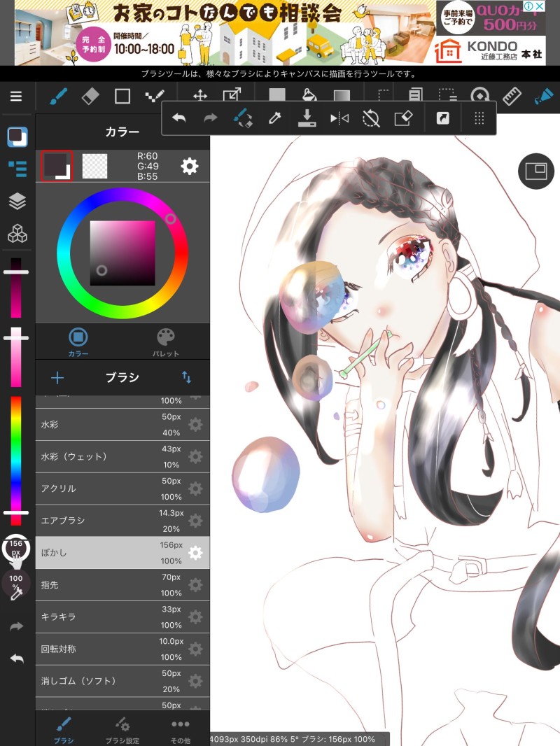Redo using floating toolbar arrow
This screenshot has height=746, width=560.
(x=210, y=118)
